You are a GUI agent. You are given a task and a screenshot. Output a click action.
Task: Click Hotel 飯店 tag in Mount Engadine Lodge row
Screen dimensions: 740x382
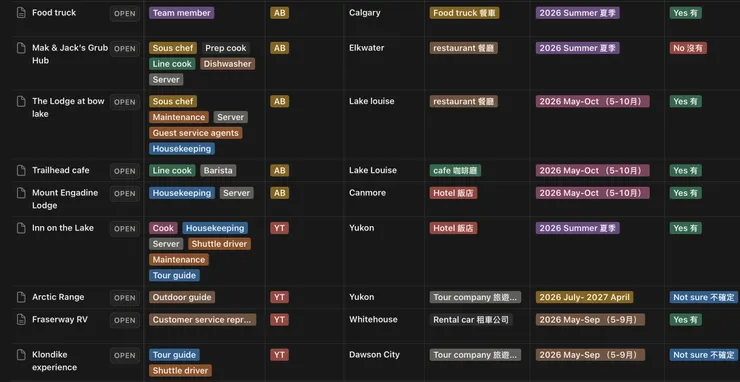(454, 193)
